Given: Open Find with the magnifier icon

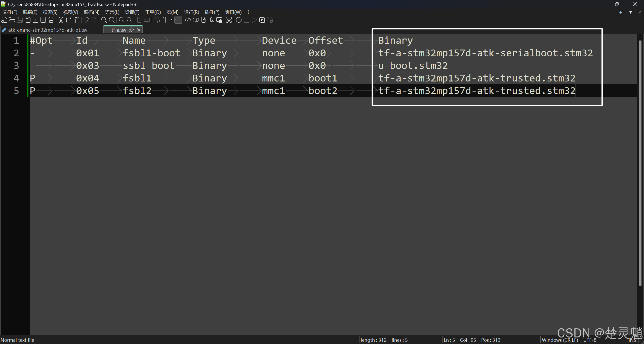Looking at the screenshot, I should point(104,20).
